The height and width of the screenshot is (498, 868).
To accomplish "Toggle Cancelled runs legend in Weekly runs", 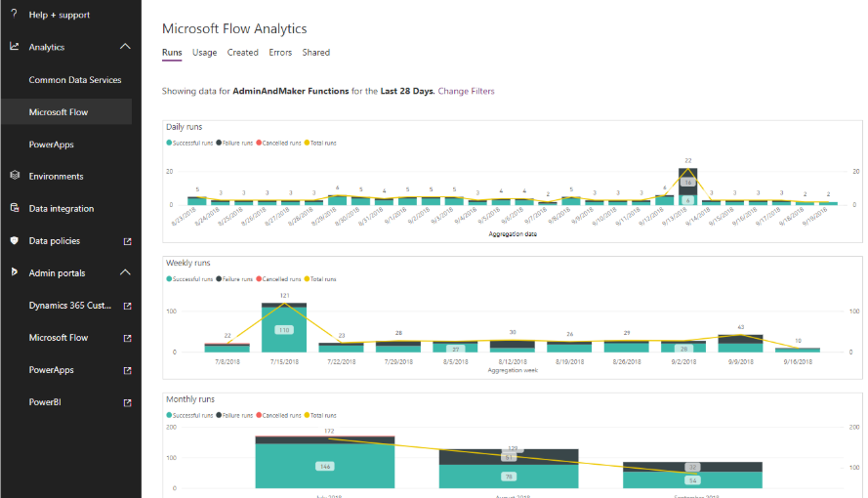I will point(278,279).
